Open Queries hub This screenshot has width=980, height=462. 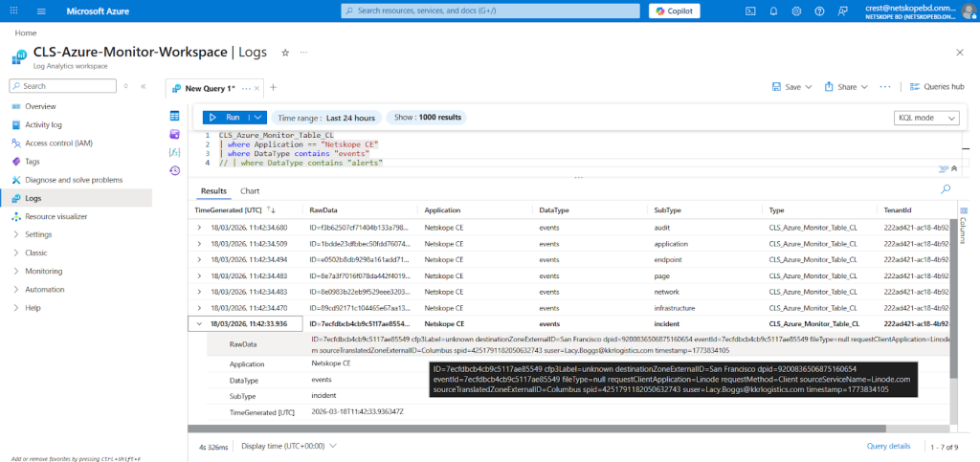(937, 87)
